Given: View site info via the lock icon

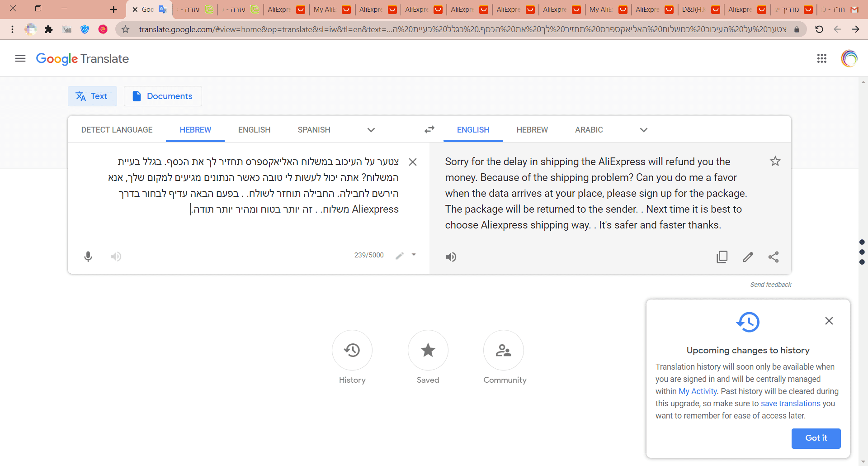Looking at the screenshot, I should (797, 29).
